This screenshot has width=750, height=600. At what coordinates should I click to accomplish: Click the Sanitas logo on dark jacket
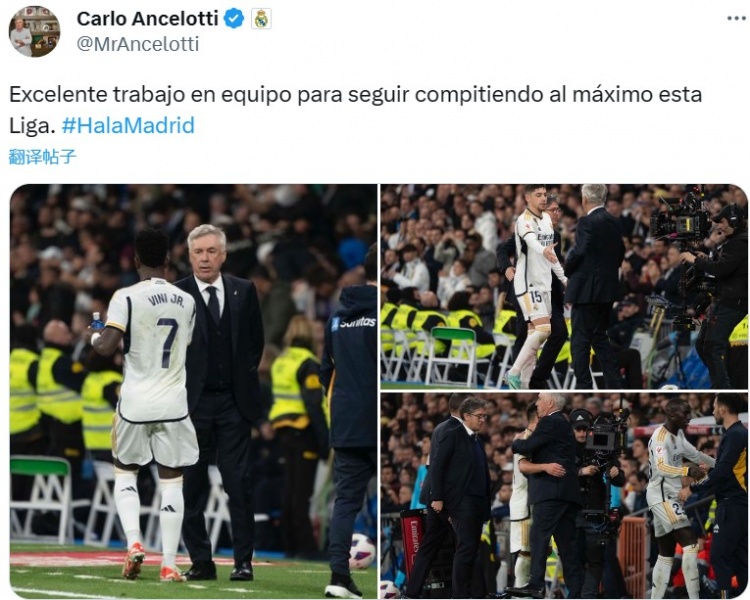pyautogui.click(x=354, y=322)
